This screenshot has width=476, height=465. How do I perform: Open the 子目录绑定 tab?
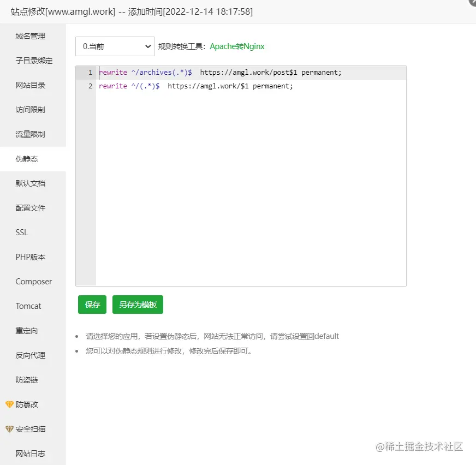point(34,61)
